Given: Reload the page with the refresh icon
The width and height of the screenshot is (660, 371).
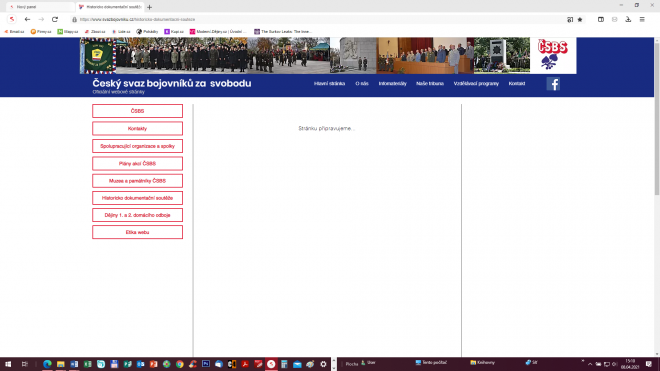Looking at the screenshot, I should (x=55, y=19).
